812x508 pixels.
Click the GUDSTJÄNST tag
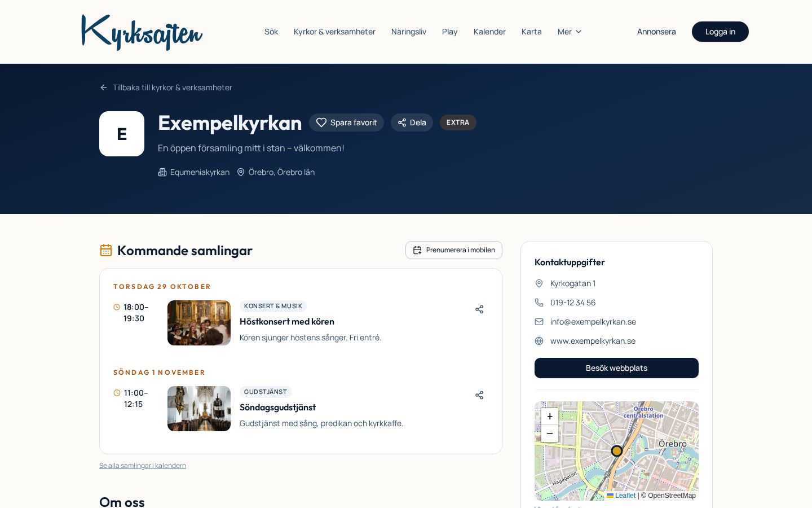[266, 392]
